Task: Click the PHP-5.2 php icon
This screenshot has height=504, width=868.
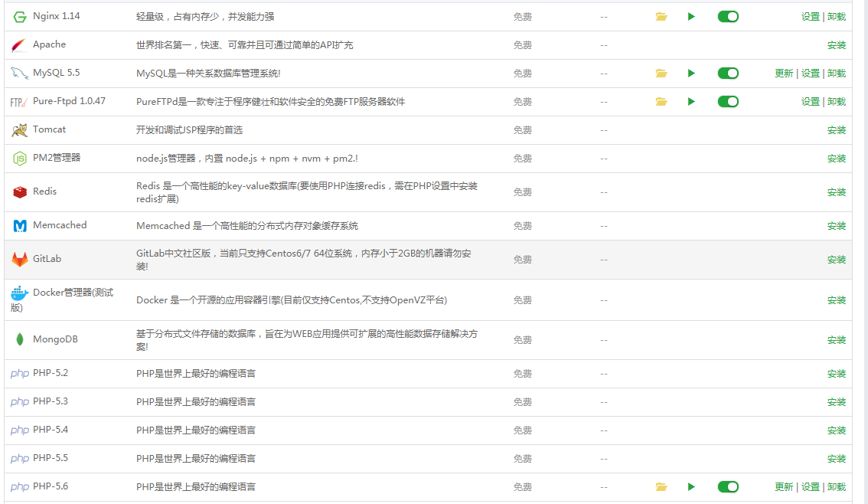Action: click(19, 374)
